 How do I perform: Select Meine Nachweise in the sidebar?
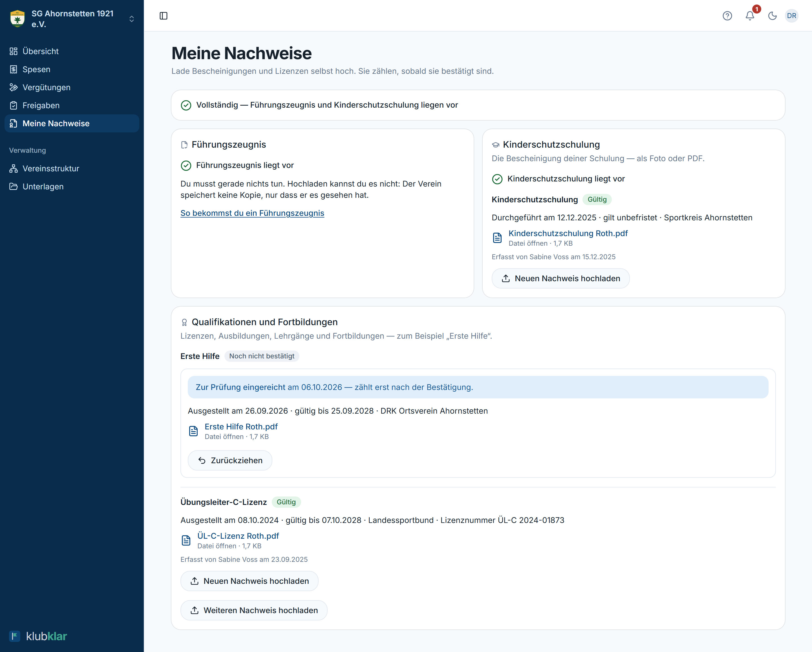[x=72, y=123]
